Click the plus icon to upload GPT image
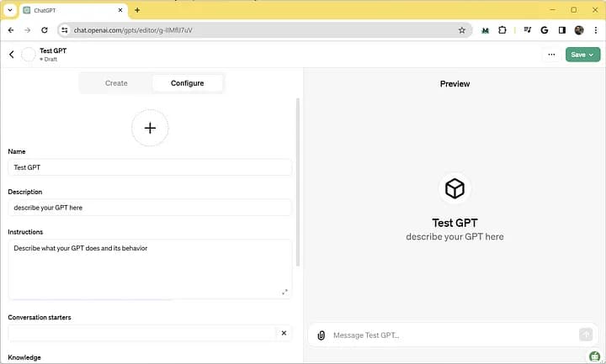606x364 pixels. [150, 128]
